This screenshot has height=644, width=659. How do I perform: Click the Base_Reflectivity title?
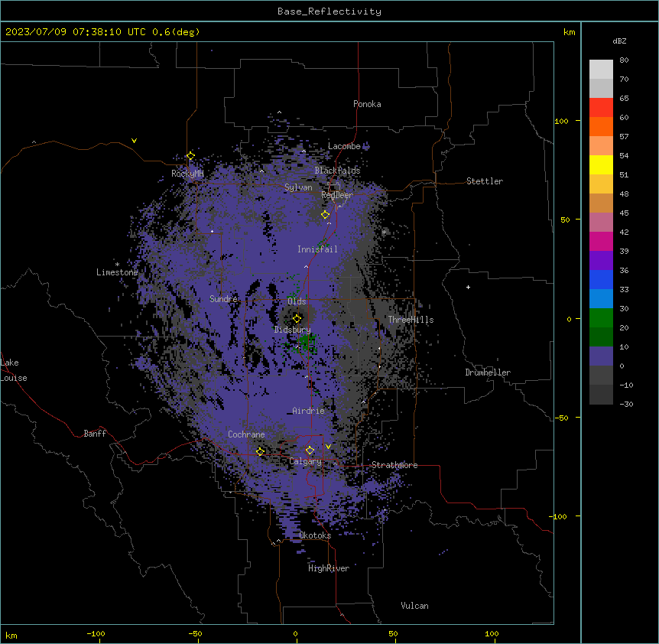point(329,11)
